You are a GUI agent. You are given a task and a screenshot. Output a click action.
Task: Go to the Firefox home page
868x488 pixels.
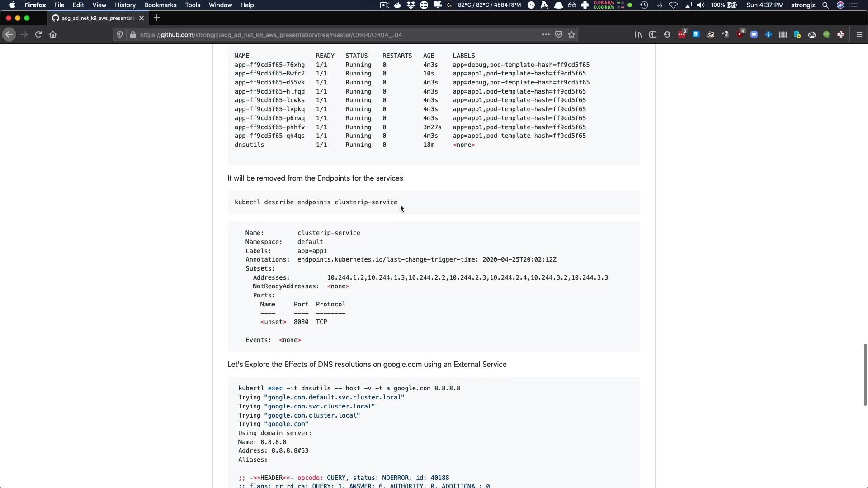pos(53,34)
